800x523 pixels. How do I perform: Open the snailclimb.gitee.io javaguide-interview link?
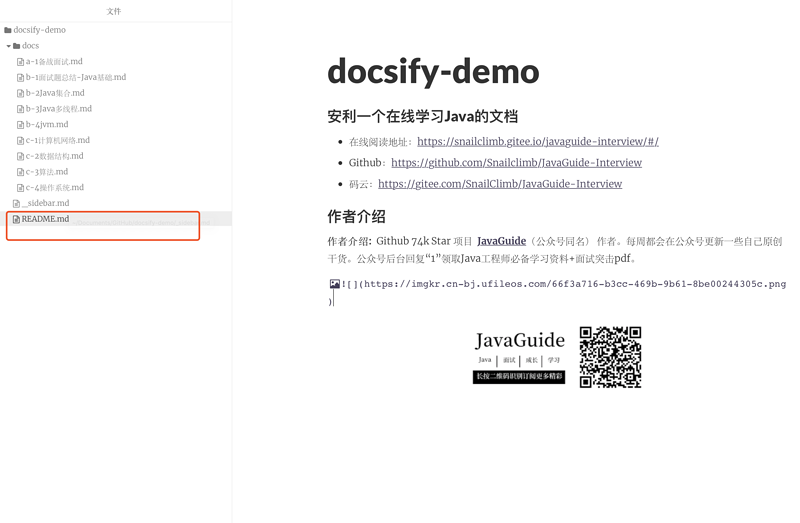pos(538,142)
